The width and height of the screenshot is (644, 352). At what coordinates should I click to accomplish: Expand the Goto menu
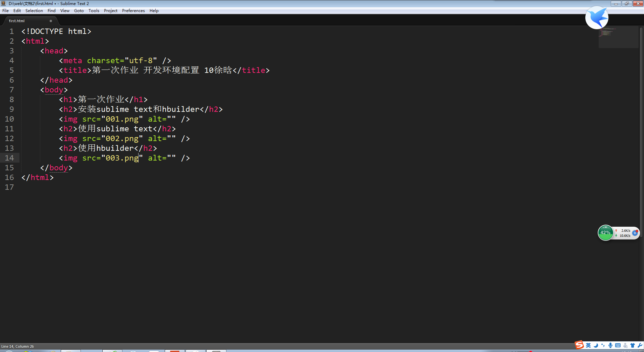coord(79,11)
